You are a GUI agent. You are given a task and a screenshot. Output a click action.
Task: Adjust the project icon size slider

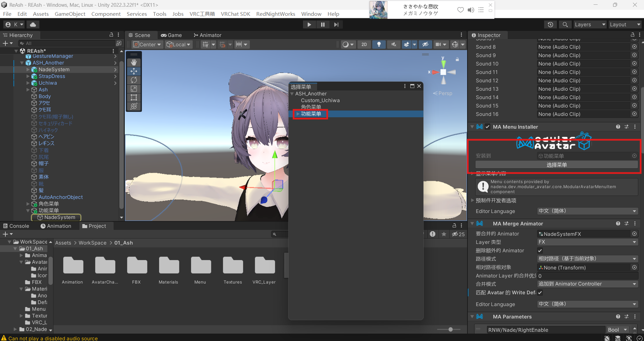point(450,330)
